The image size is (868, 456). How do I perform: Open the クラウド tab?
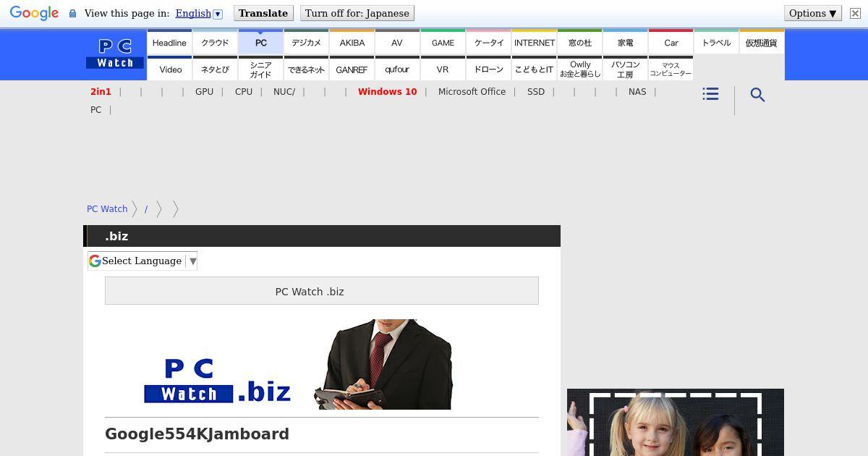(x=215, y=43)
